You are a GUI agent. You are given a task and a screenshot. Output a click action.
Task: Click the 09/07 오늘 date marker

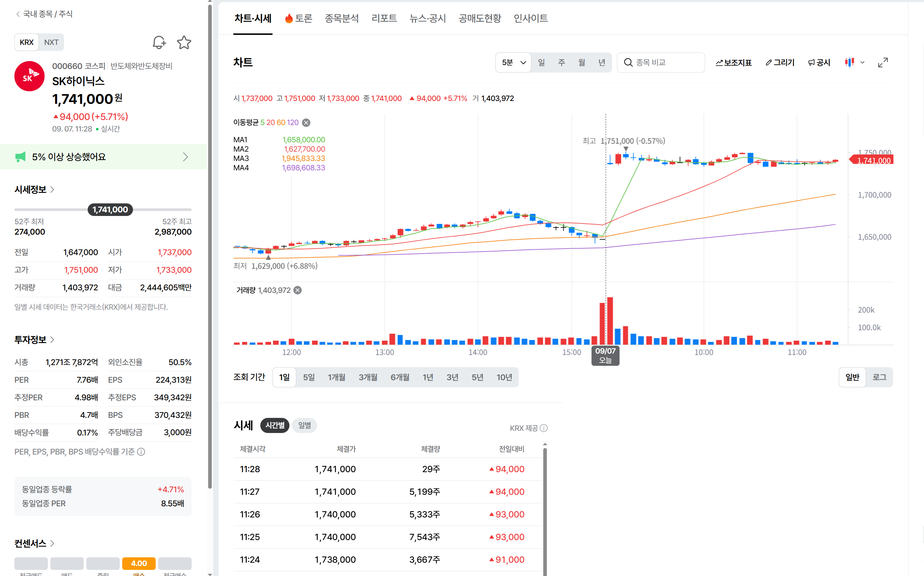point(605,355)
